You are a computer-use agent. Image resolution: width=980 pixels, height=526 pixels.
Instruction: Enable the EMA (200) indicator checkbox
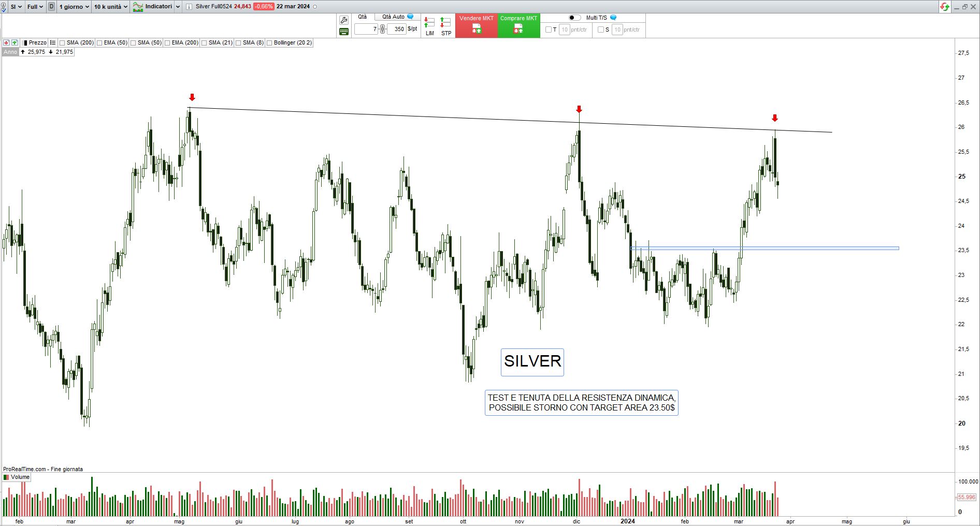[167, 43]
